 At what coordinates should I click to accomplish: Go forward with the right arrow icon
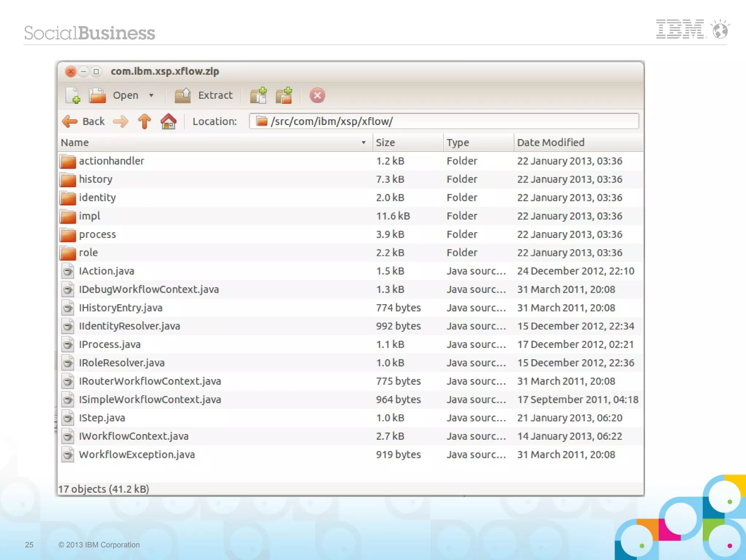pyautogui.click(x=121, y=121)
